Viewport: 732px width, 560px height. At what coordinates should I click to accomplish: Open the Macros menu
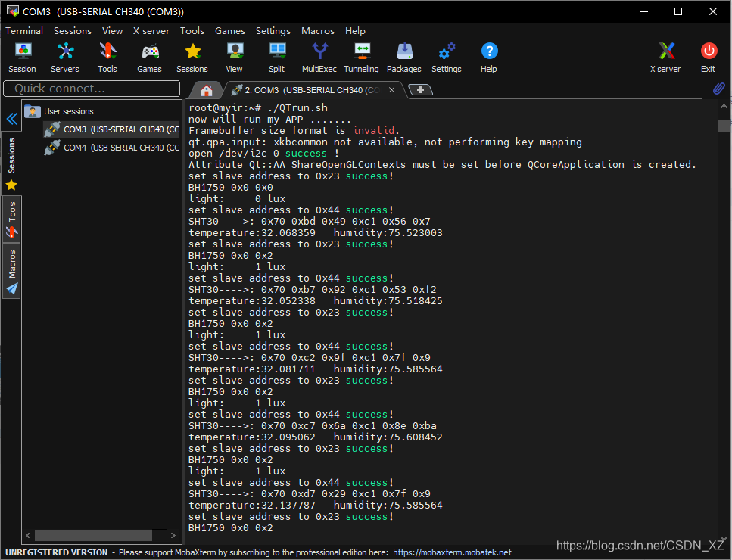tap(318, 31)
